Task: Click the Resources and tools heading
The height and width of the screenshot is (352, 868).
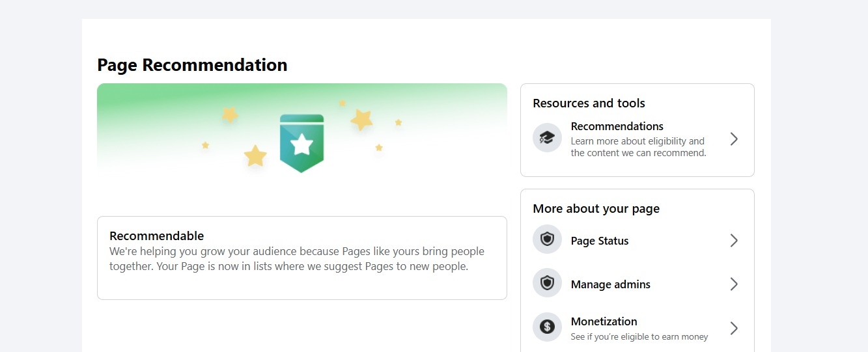Action: click(x=589, y=103)
